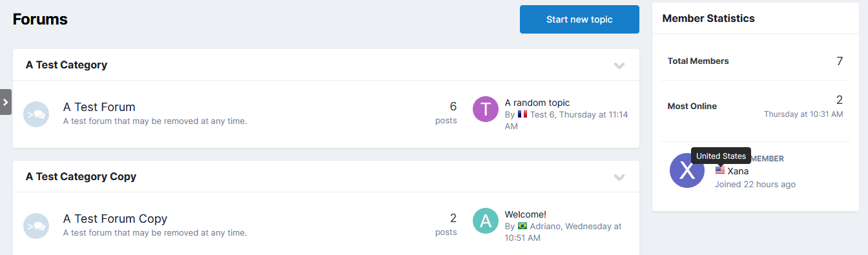The height and width of the screenshot is (255, 868).
Task: Click the Total Members label
Action: tap(698, 61)
